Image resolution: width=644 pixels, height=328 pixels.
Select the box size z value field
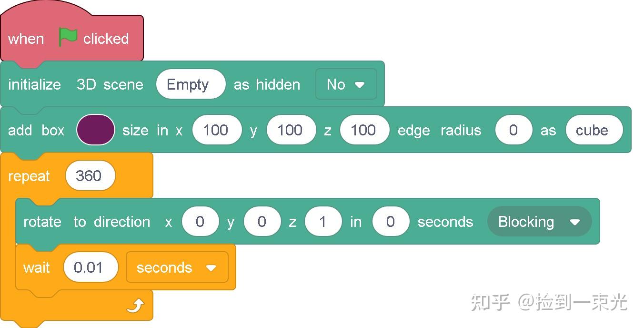[x=364, y=130]
